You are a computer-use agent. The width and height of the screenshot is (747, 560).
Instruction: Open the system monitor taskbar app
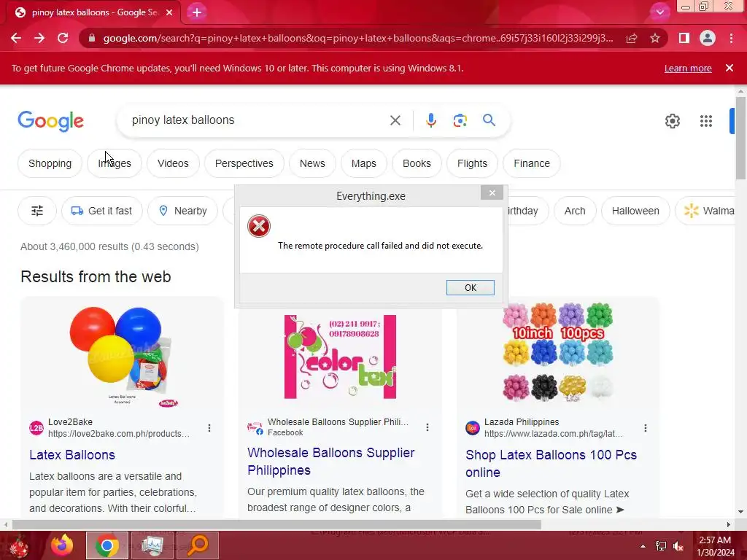pyautogui.click(x=152, y=545)
